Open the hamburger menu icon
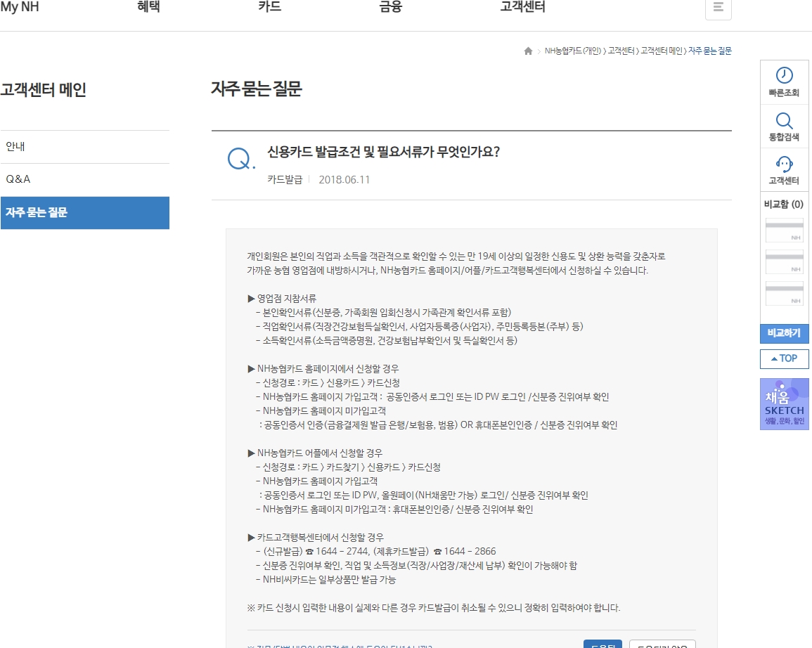Screen dimensions: 812x648 coord(718,7)
